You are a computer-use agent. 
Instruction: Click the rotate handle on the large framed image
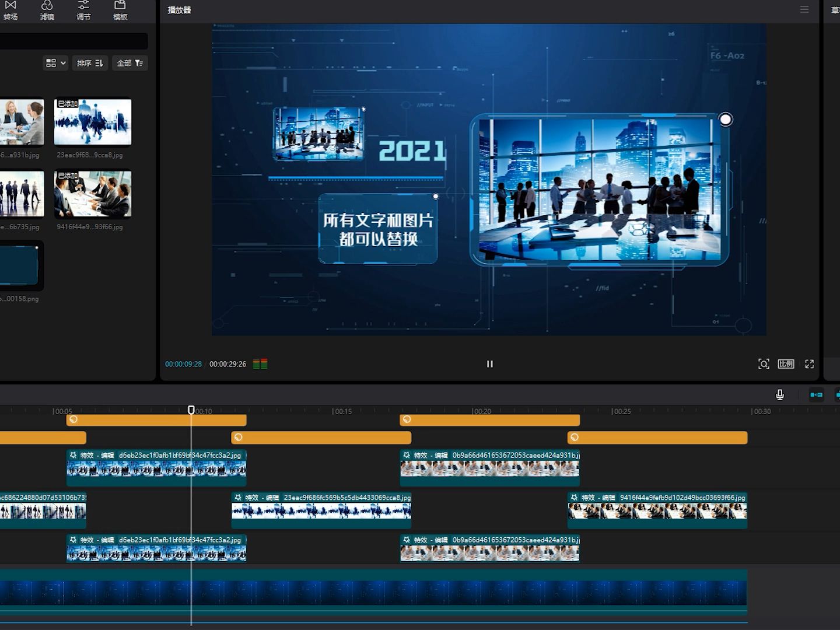726,120
